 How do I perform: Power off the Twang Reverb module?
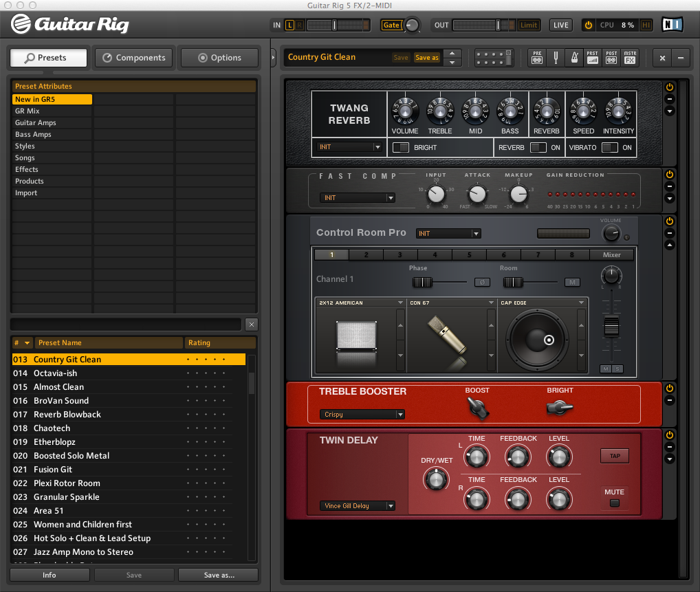click(x=670, y=87)
